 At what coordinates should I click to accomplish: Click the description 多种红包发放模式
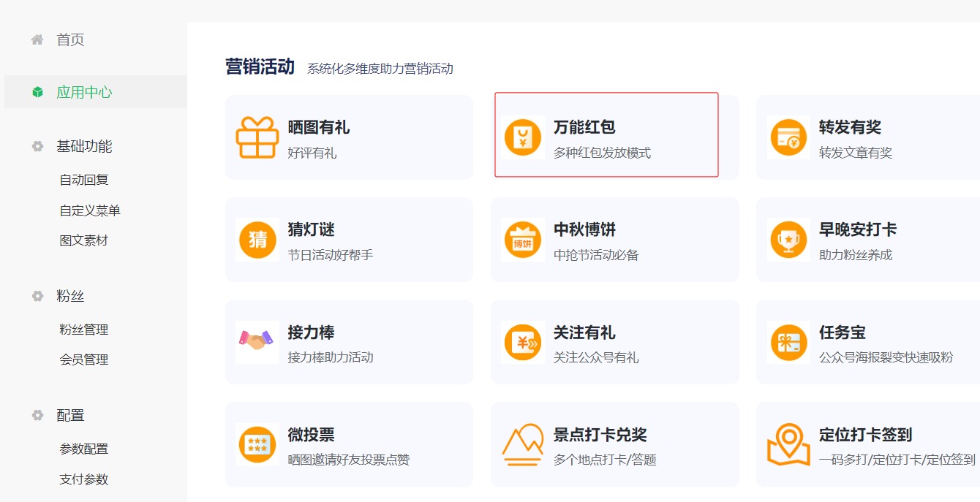pos(602,153)
